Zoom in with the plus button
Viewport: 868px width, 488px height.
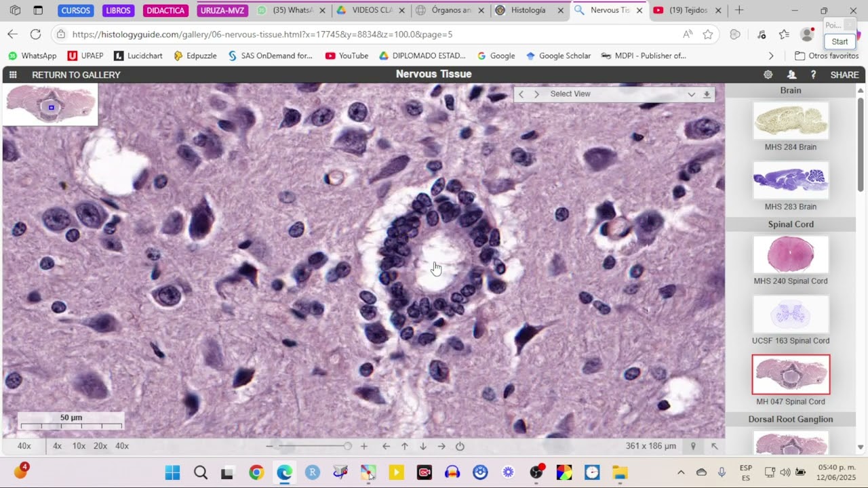364,446
